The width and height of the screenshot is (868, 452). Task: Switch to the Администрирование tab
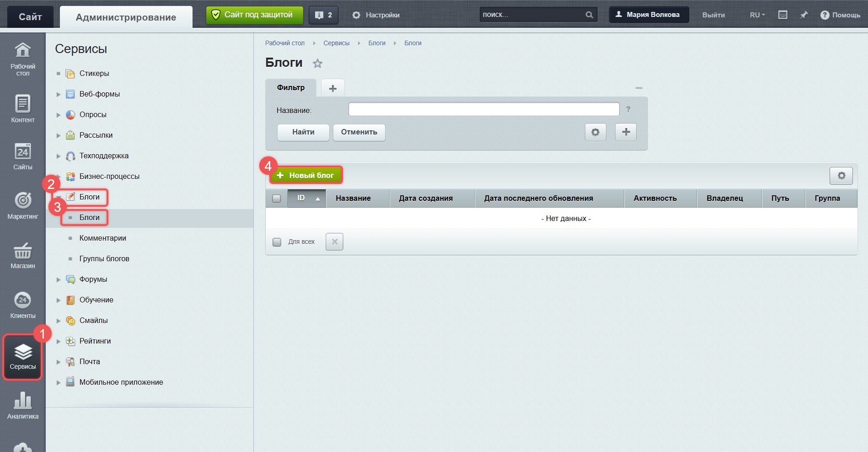click(126, 17)
